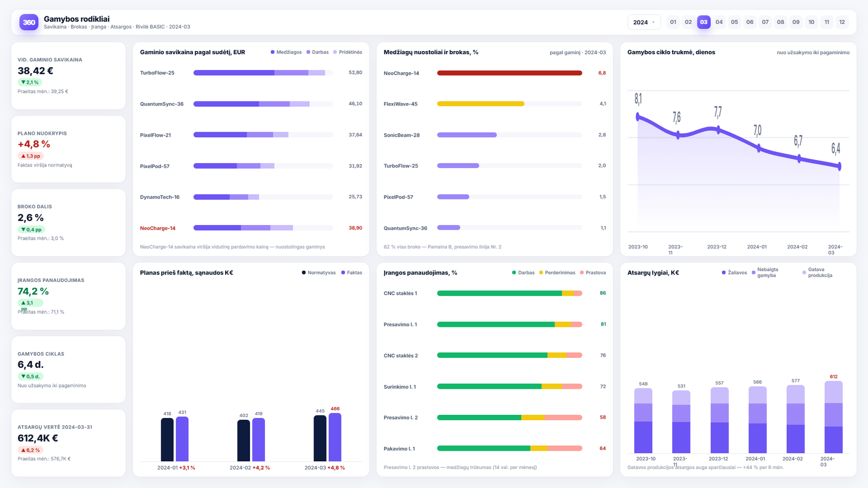The image size is (868, 488).
Task: Click the 360 logo icon
Action: click(29, 22)
